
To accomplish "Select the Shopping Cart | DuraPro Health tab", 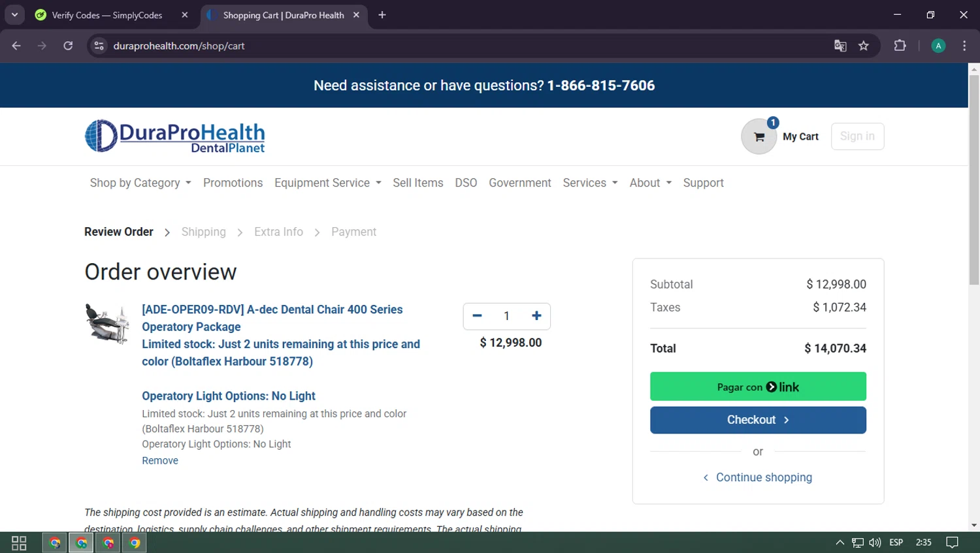I will tap(284, 15).
